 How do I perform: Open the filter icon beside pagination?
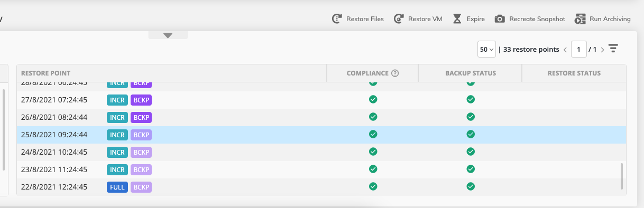click(613, 49)
